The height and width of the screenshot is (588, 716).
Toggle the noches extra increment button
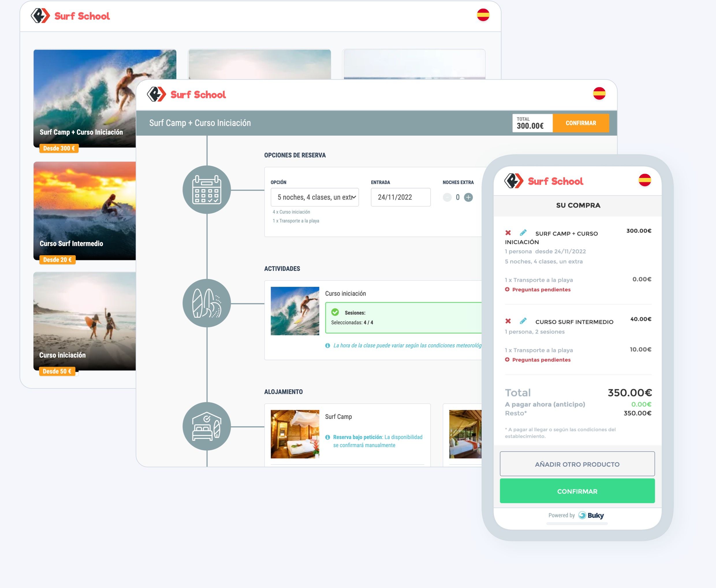coord(469,197)
